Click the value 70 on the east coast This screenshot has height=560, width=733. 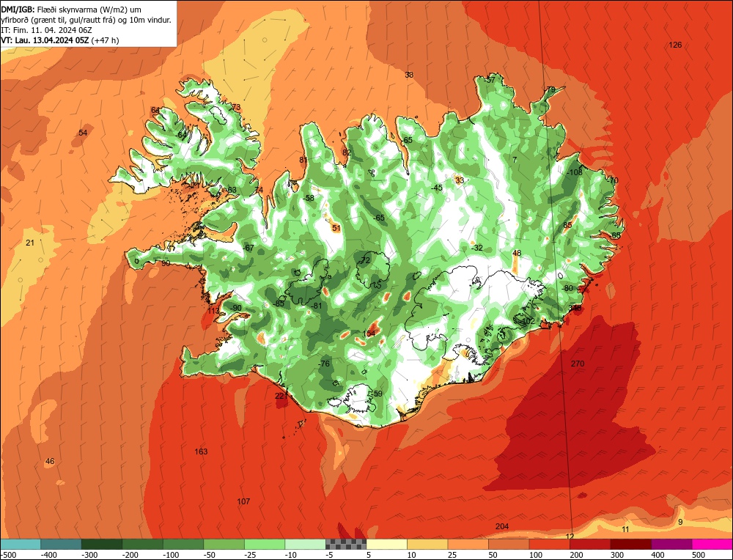point(614,180)
